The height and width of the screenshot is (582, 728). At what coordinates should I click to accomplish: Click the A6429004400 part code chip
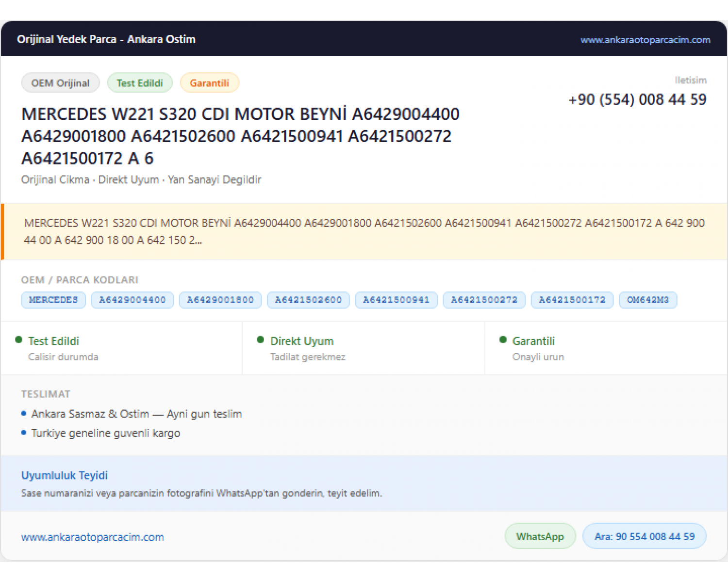pyautogui.click(x=132, y=300)
